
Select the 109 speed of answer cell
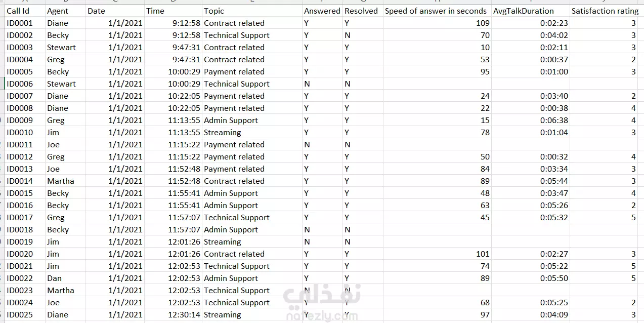coord(437,23)
